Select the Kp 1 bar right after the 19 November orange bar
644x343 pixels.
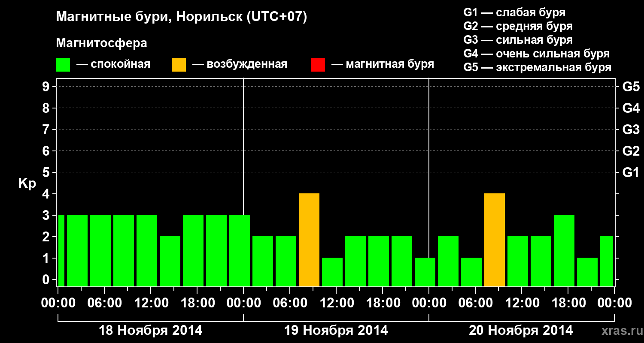point(332,272)
